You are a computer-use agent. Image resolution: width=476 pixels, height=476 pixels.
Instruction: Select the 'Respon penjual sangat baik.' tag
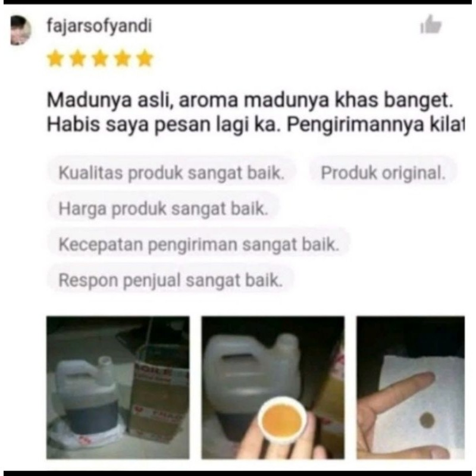tap(170, 280)
